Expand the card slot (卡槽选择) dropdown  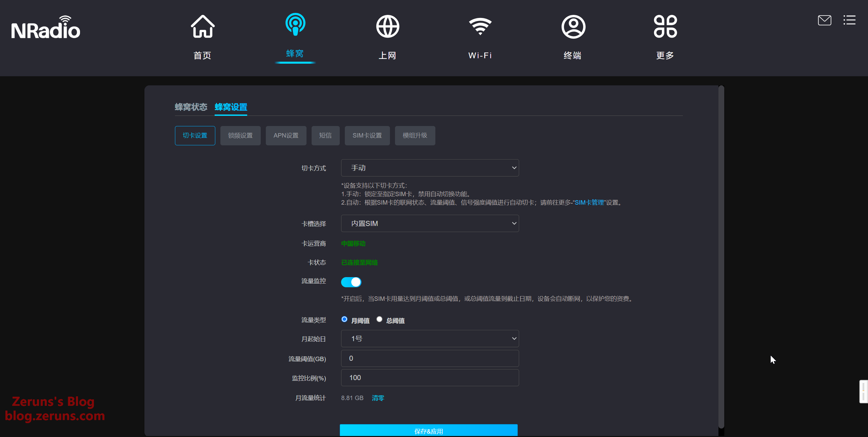[430, 224]
